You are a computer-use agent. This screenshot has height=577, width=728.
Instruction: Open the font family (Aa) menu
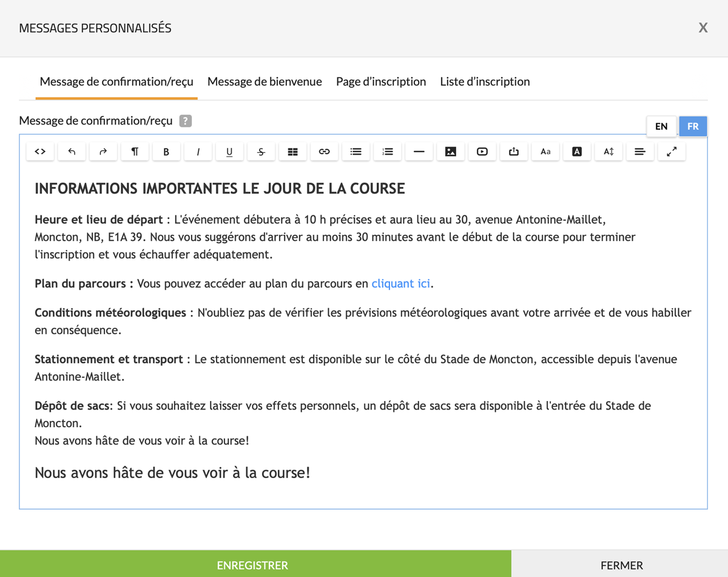pyautogui.click(x=545, y=152)
